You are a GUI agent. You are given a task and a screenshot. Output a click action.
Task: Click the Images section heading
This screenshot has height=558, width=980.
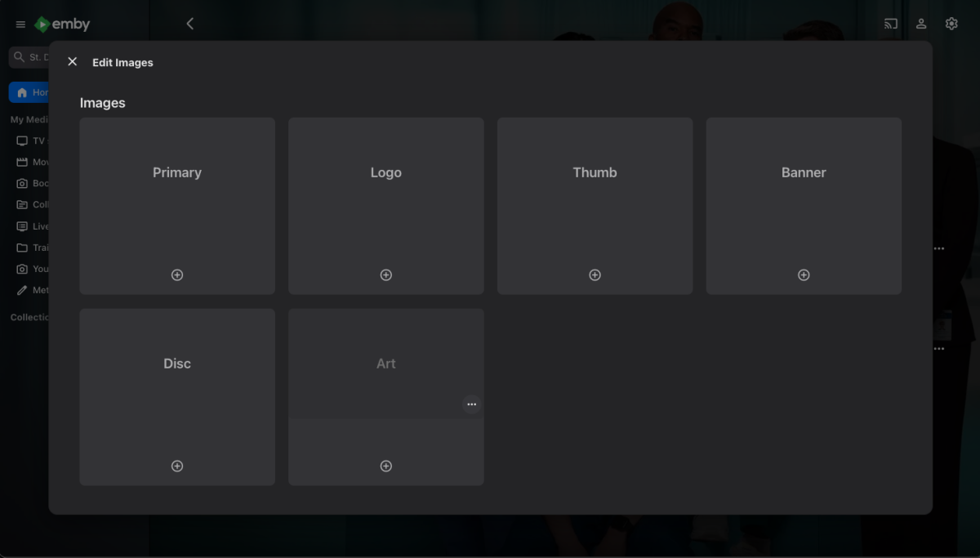coord(103,103)
